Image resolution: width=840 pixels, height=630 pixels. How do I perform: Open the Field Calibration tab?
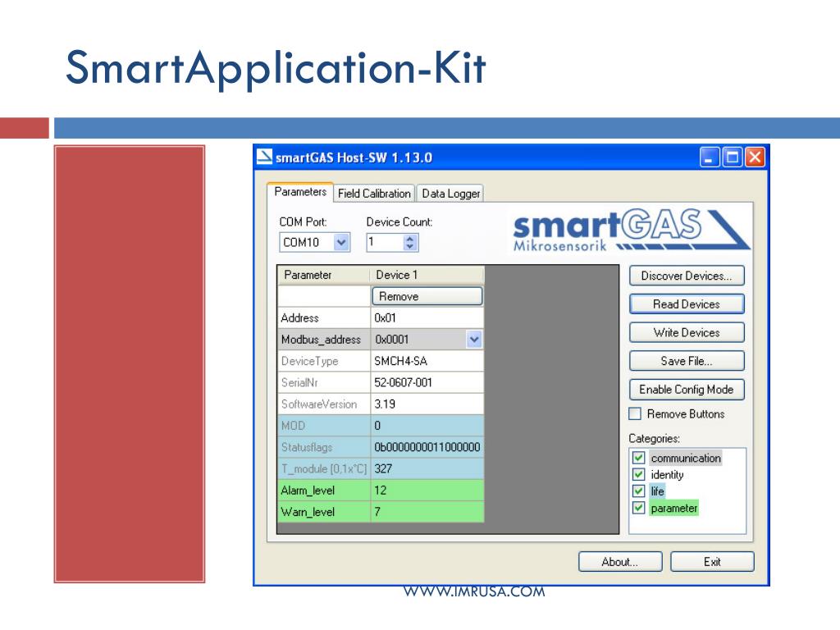pos(374,194)
